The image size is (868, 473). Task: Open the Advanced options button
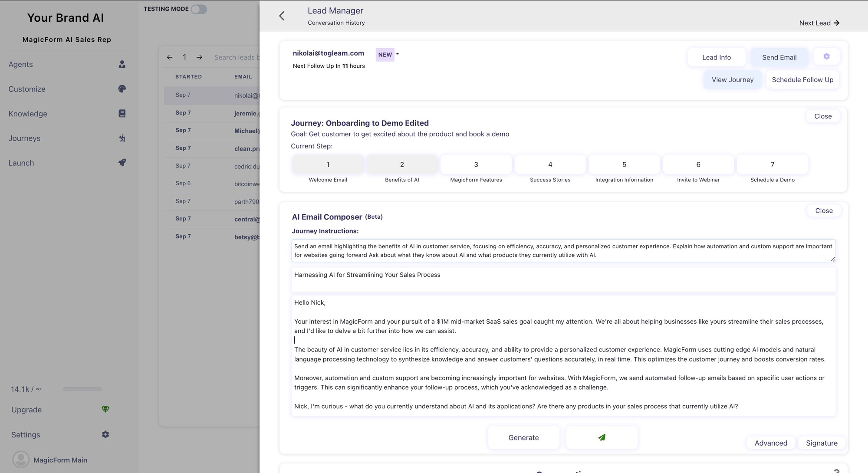771,443
